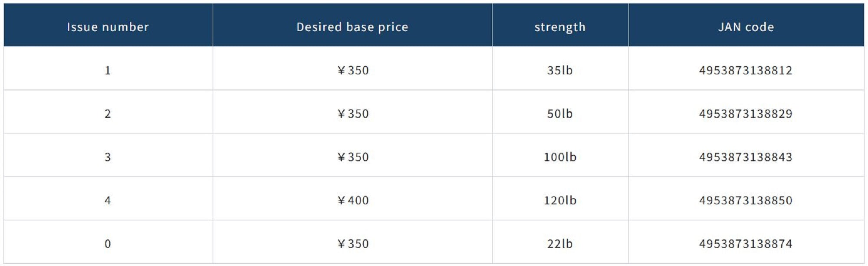The image size is (868, 266).
Task: Click issue number 0 cell
Action: 108,244
